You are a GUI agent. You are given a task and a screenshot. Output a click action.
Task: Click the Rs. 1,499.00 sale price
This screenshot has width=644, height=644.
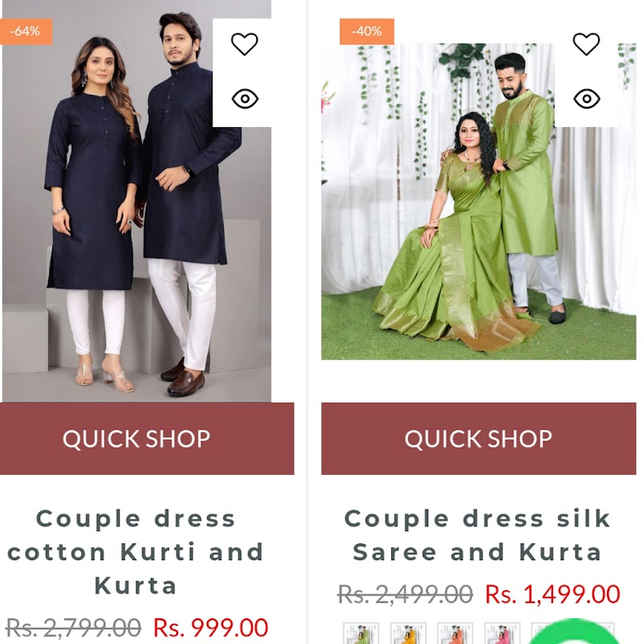pos(552,594)
